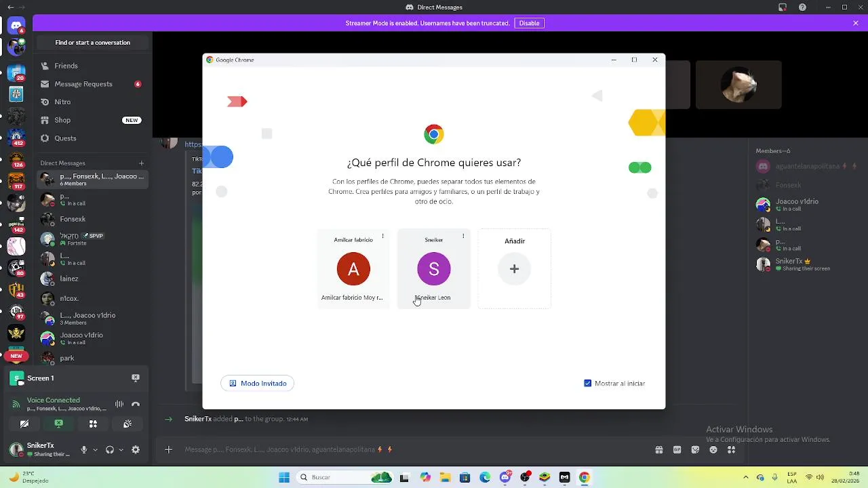Switch to Discord on taskbar
This screenshot has width=868, height=488.
505,477
